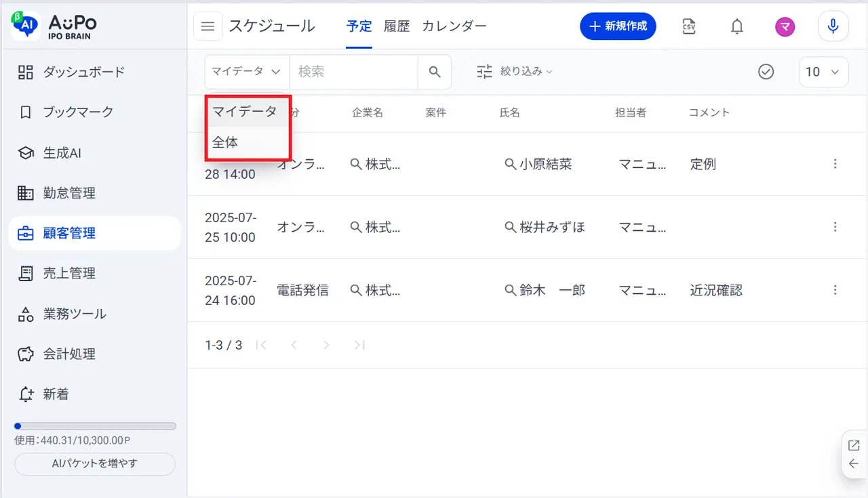Select 顧客管理 in the sidebar
The image size is (868, 498).
[x=94, y=233]
